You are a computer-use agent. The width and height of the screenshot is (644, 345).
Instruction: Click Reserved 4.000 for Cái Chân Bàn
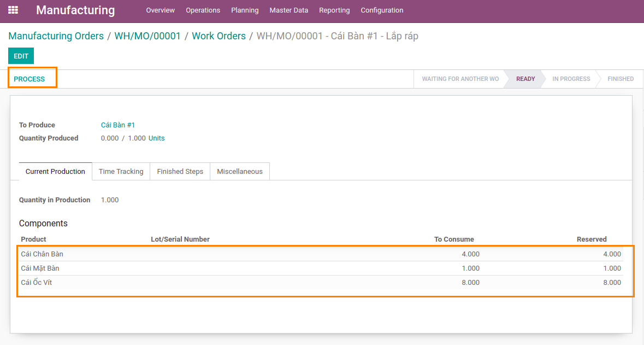[612, 254]
